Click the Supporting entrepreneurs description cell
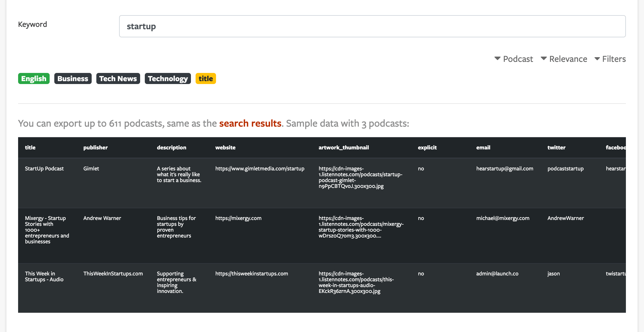 177,282
